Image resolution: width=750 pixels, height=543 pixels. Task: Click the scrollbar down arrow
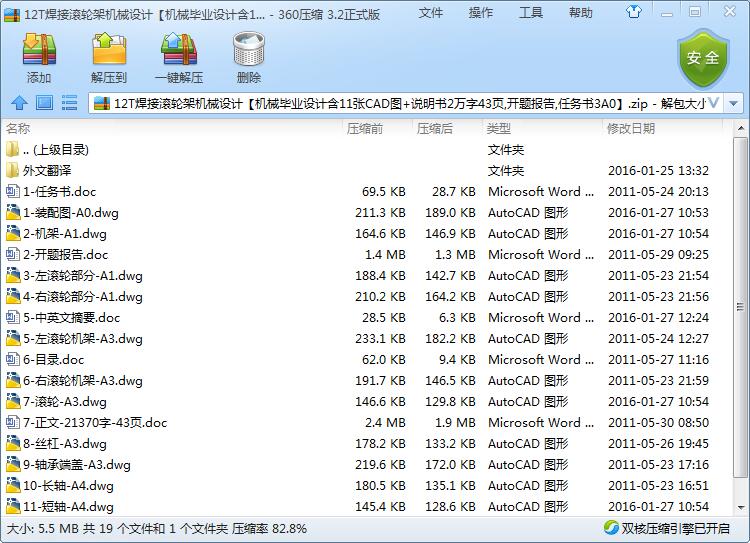point(740,507)
